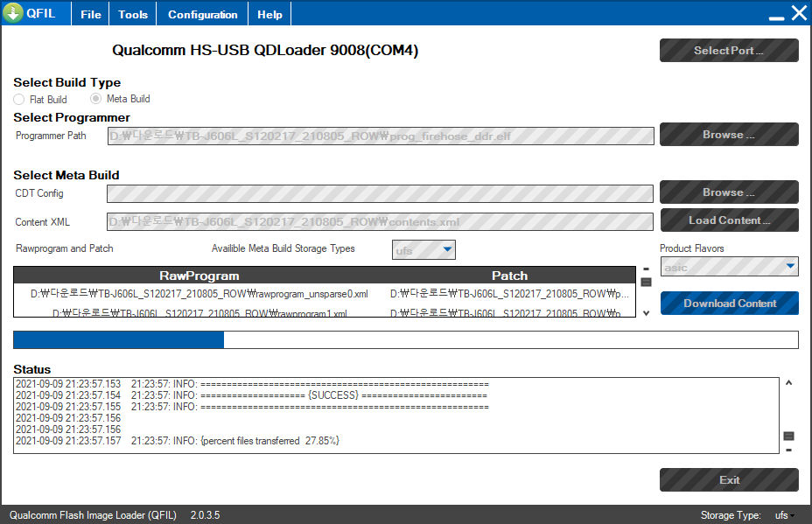Viewport: 812px width, 524px height.
Task: Open the asic Product Flavors dropdown
Action: click(x=729, y=267)
